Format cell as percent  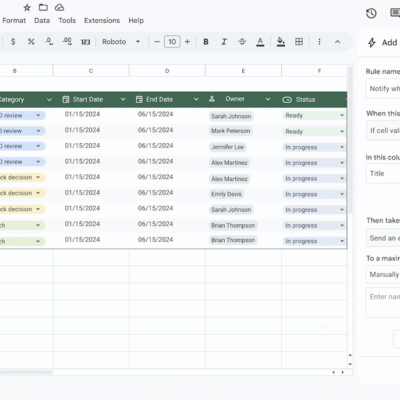31,42
